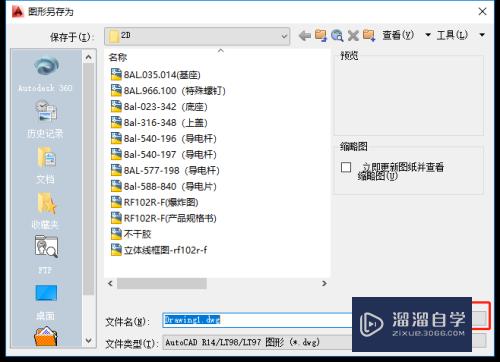Click the file list horizontal scrollbar thumb
This screenshot has width=500, height=362.
tap(162, 284)
